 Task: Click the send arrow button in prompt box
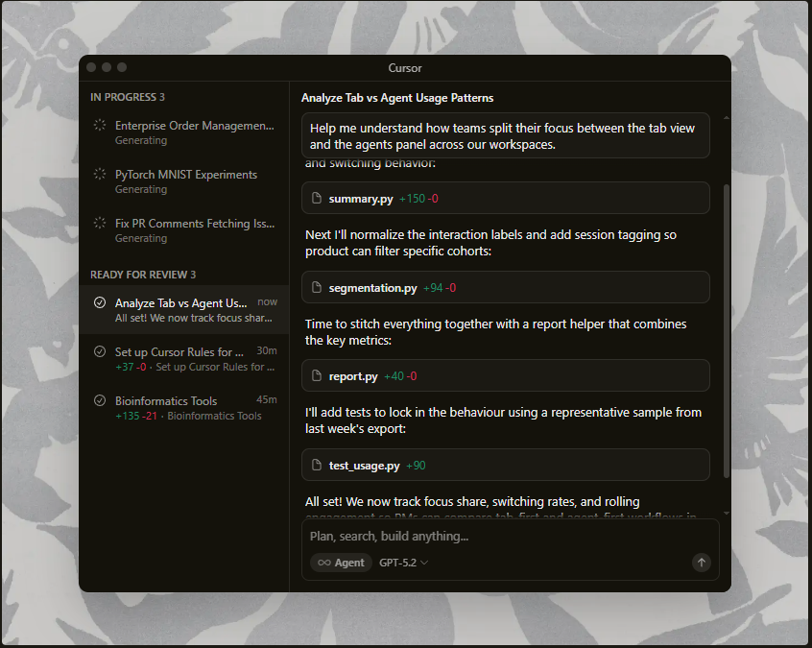click(x=702, y=563)
